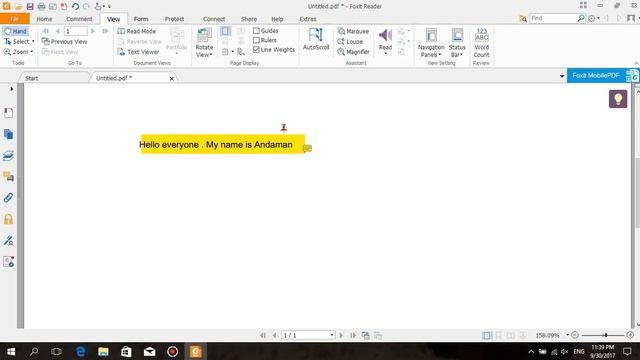Enable the Guides checkbox

[x=256, y=31]
